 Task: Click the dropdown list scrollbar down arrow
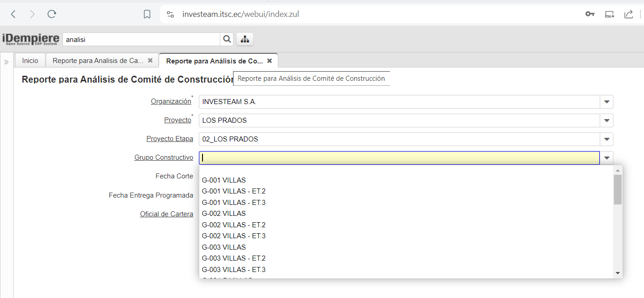[618, 273]
